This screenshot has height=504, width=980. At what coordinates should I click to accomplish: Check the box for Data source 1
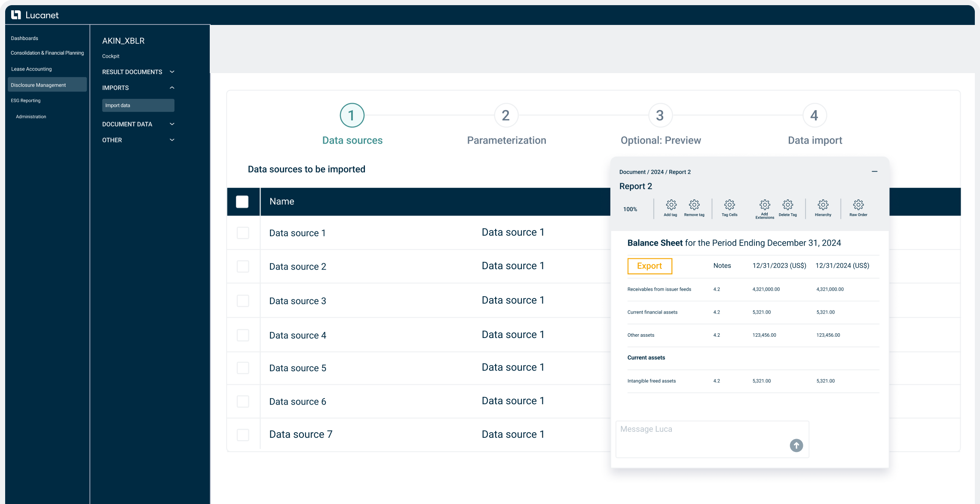243,233
